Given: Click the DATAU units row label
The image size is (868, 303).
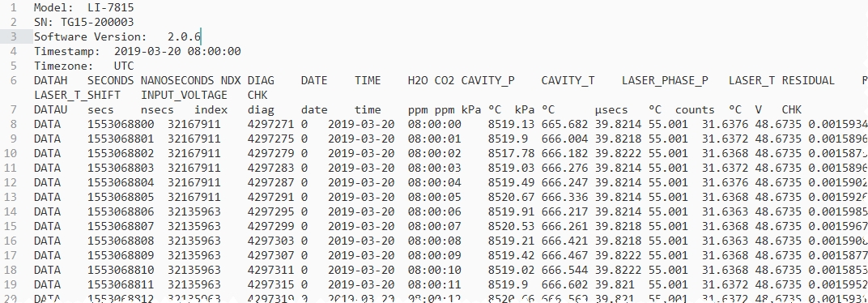Looking at the screenshot, I should 50,109.
